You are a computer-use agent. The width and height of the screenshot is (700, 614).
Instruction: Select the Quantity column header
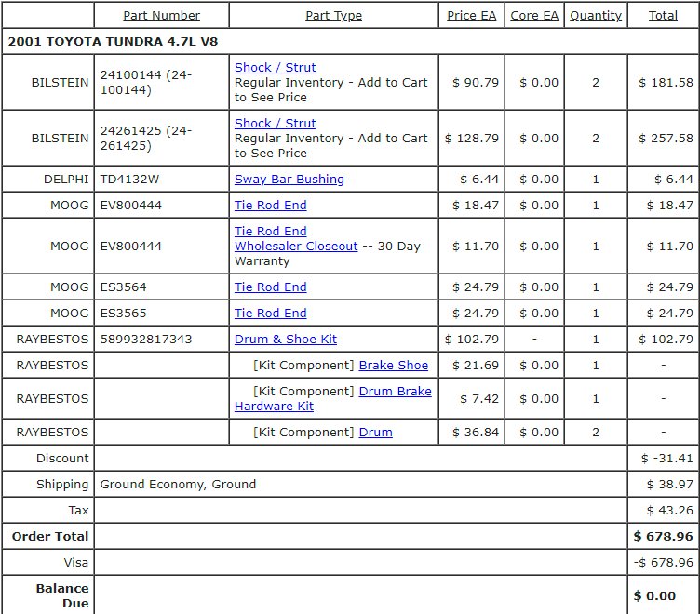[596, 15]
